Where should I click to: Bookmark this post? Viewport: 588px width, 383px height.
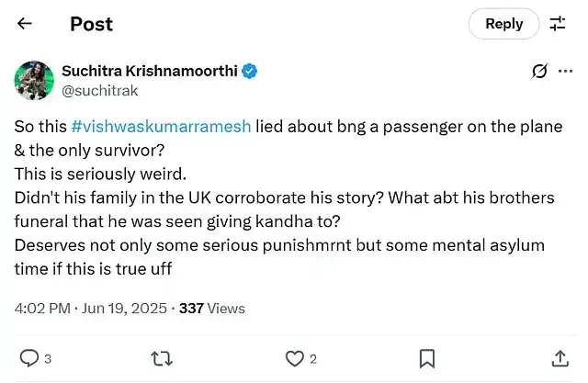click(x=427, y=358)
